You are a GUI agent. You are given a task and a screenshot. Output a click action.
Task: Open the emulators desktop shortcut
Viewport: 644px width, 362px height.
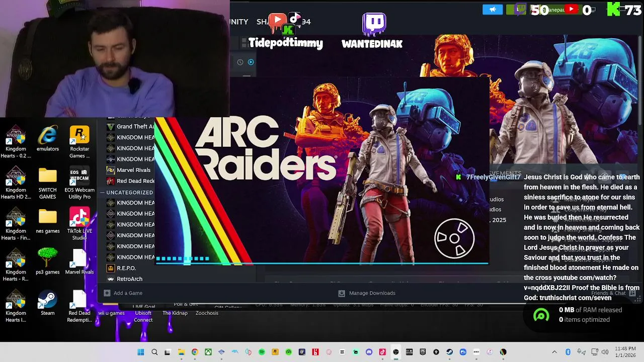[48, 139]
